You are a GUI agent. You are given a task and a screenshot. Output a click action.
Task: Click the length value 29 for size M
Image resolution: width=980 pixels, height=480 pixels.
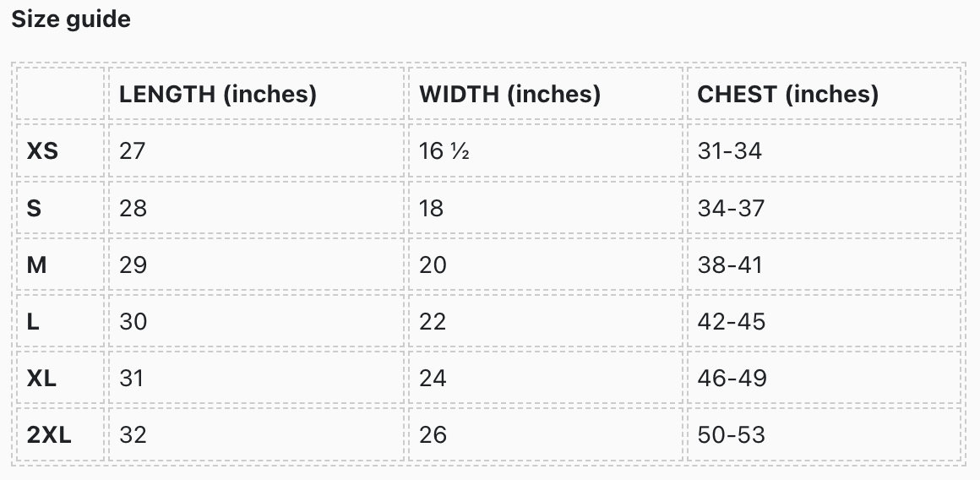point(133,265)
